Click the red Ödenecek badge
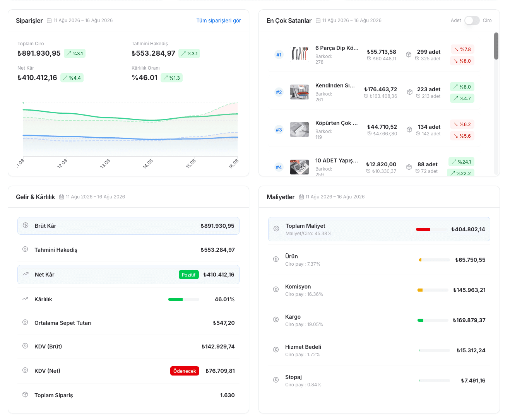Image resolution: width=510 pixels, height=420 pixels. (x=185, y=371)
